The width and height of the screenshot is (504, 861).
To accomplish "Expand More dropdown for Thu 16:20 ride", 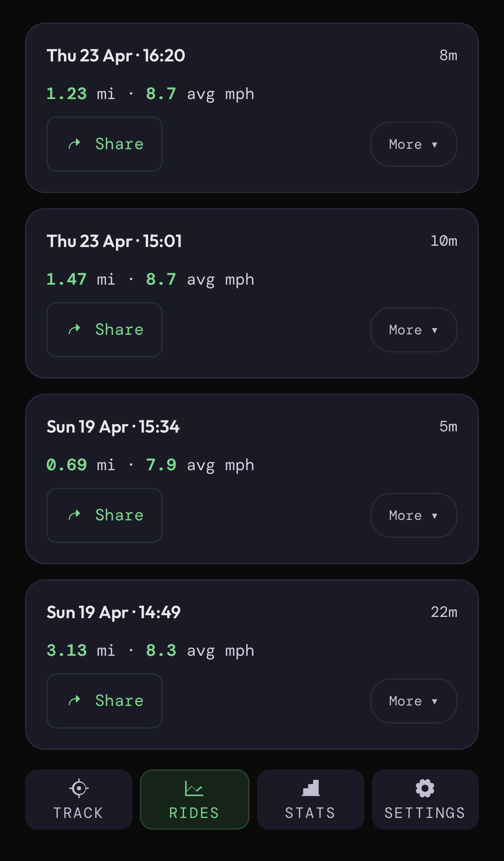I will pos(413,144).
